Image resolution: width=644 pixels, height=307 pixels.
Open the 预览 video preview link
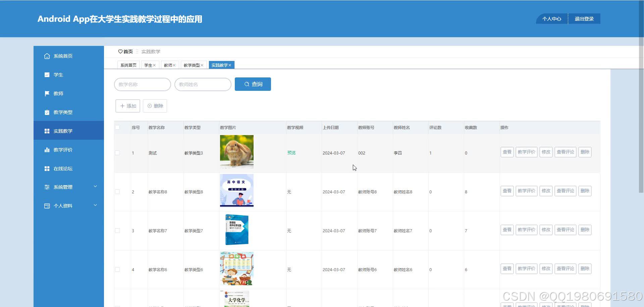(291, 152)
